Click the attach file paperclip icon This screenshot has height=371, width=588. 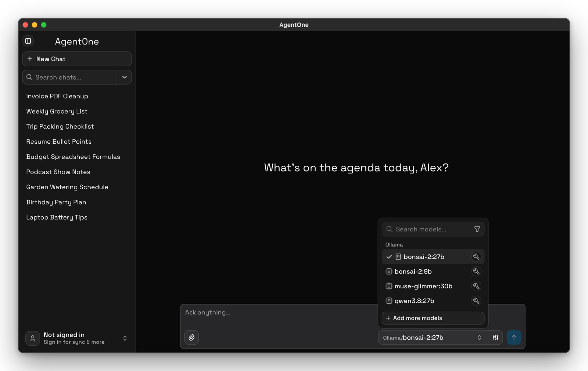pyautogui.click(x=191, y=338)
